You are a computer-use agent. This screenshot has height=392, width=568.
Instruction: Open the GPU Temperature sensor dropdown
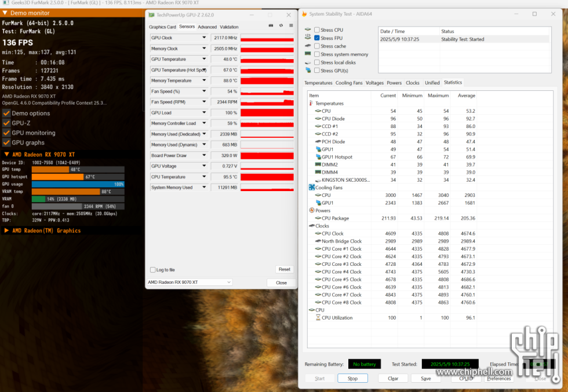(x=204, y=59)
